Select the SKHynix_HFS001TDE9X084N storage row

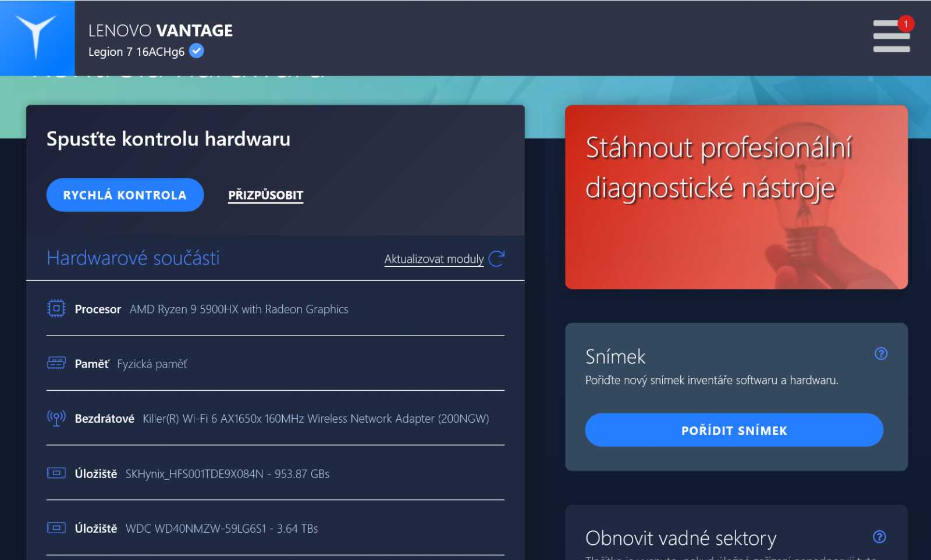pyautogui.click(x=275, y=473)
